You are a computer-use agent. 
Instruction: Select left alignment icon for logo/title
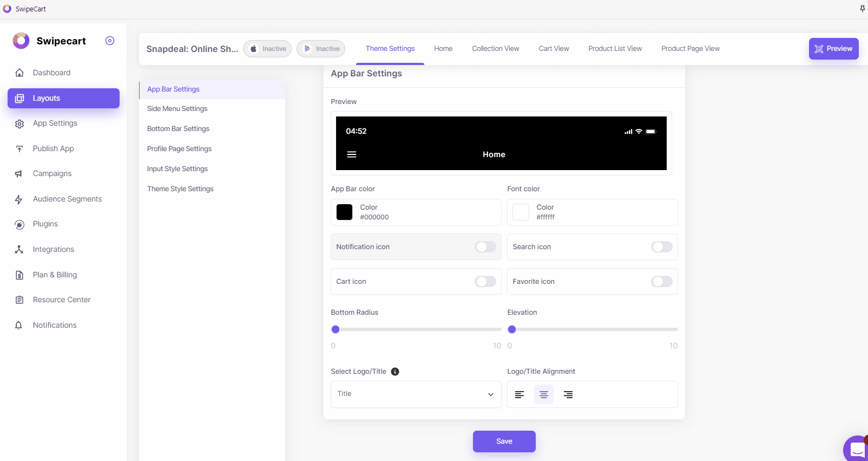[520, 394]
